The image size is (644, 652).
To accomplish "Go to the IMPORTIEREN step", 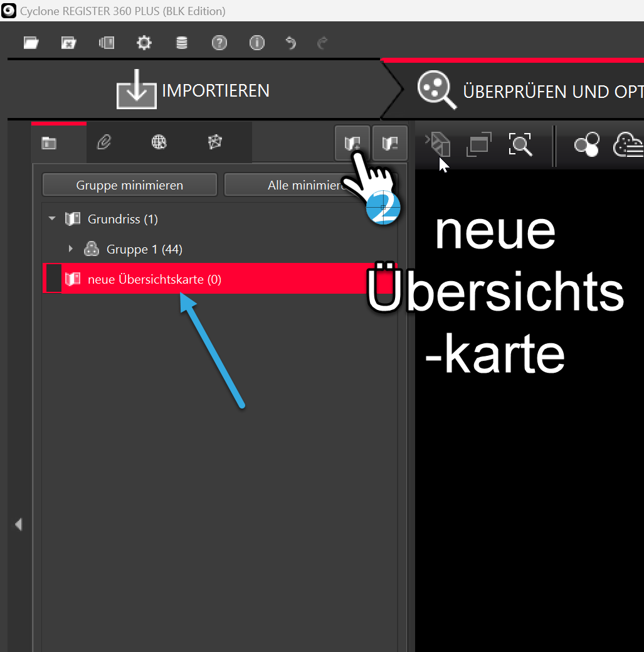I will click(x=194, y=90).
